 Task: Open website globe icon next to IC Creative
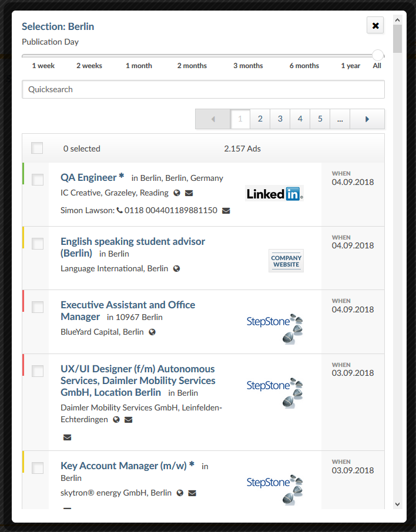point(177,193)
